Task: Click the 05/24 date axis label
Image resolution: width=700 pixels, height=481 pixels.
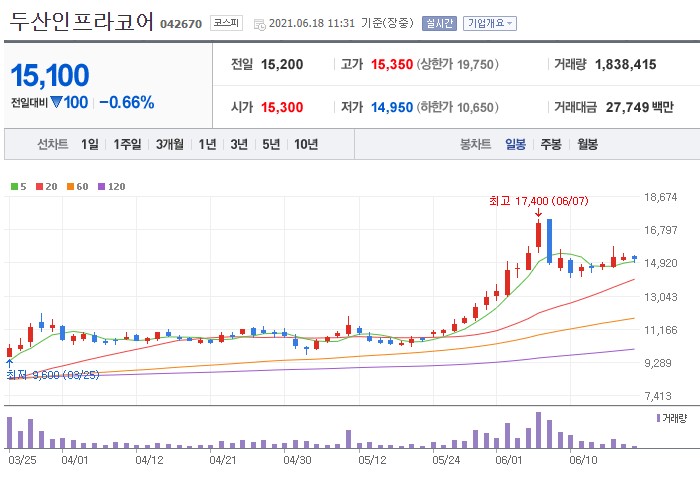Action: tap(446, 460)
